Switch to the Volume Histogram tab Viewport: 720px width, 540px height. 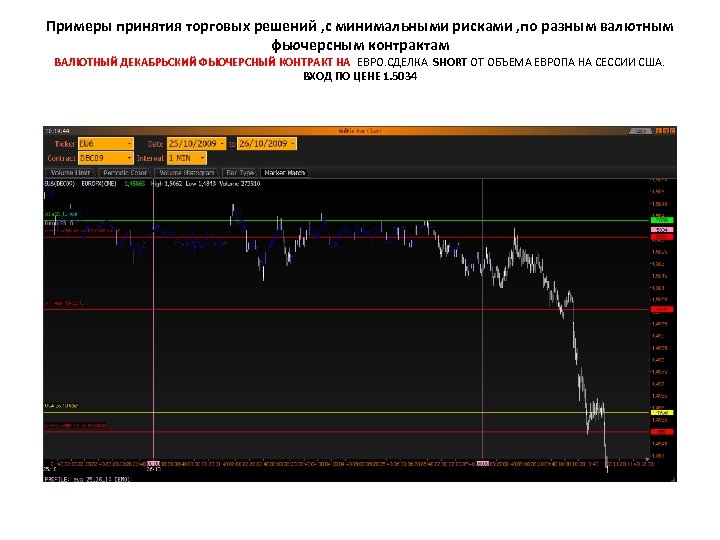[187, 173]
